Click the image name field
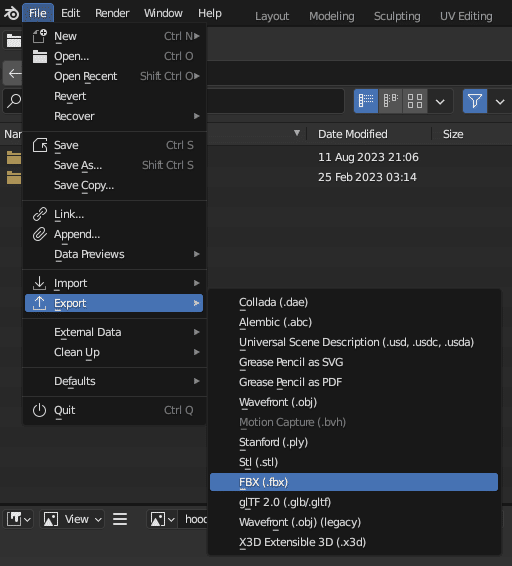Image resolution: width=512 pixels, height=566 pixels. (x=193, y=519)
